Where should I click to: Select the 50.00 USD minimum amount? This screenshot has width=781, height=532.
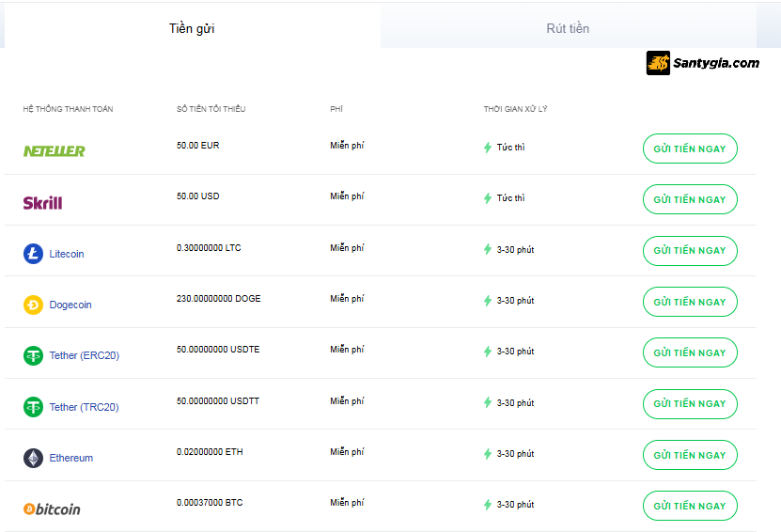pyautogui.click(x=197, y=196)
